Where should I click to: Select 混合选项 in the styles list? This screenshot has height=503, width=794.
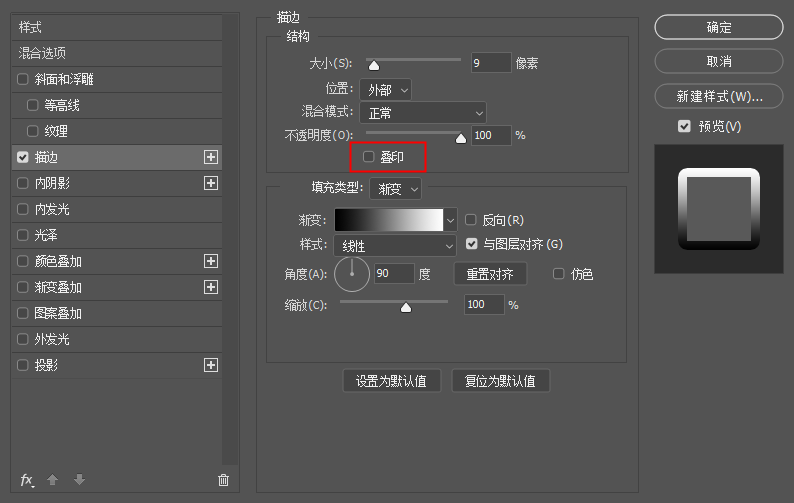(x=117, y=53)
